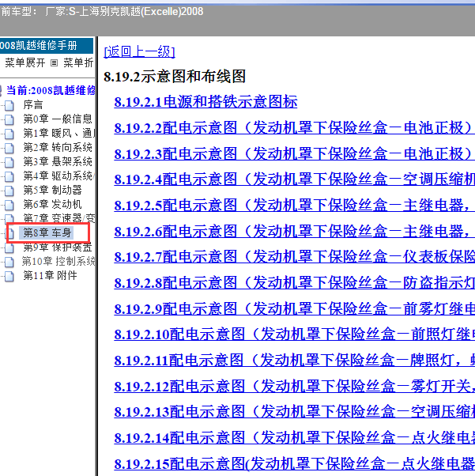
Task: Click 菜单展开 to expand the menu
Action: click(x=25, y=62)
